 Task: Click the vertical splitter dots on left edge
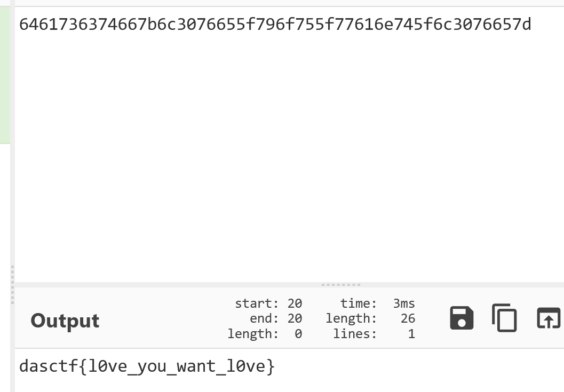tap(12, 285)
